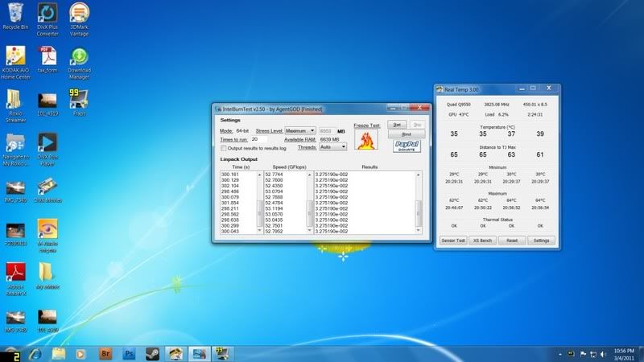The height and width of the screenshot is (362, 644).
Task: Open Internet Explorer from the taskbar
Action: point(35,353)
